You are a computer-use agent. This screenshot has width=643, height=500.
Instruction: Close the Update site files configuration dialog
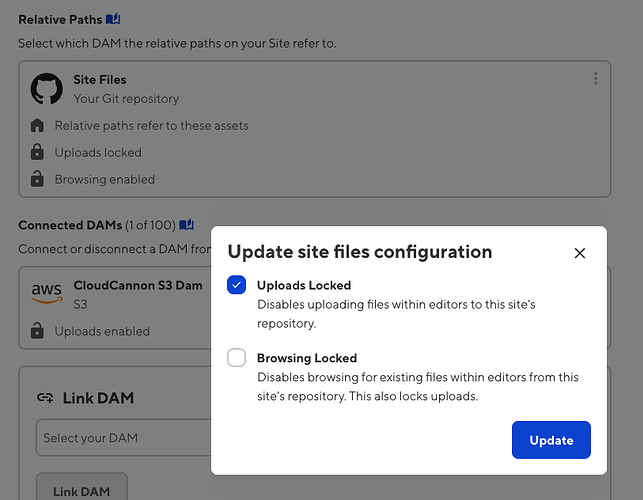(580, 253)
